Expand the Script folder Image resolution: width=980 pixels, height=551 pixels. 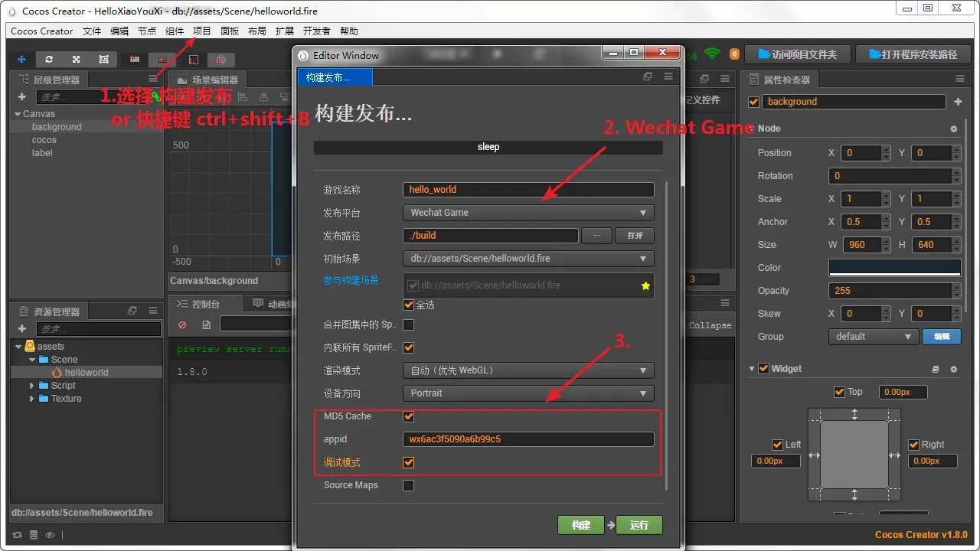(32, 386)
